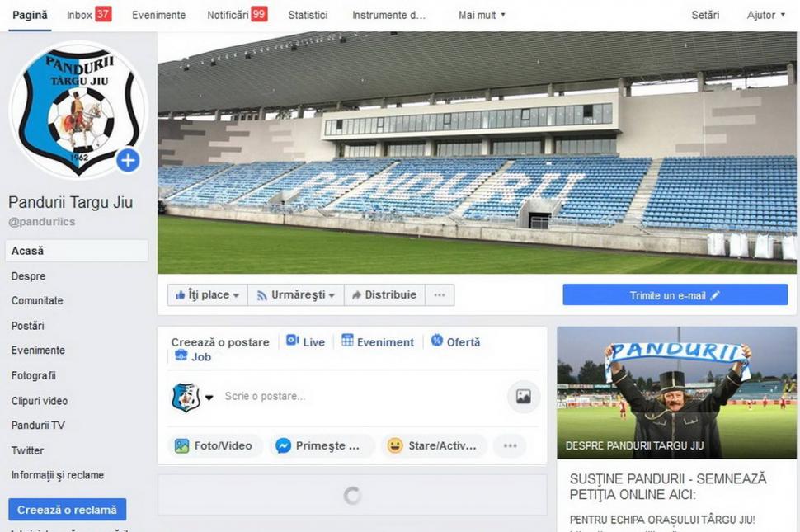Switch posting identity via avatar arrow

(209, 398)
